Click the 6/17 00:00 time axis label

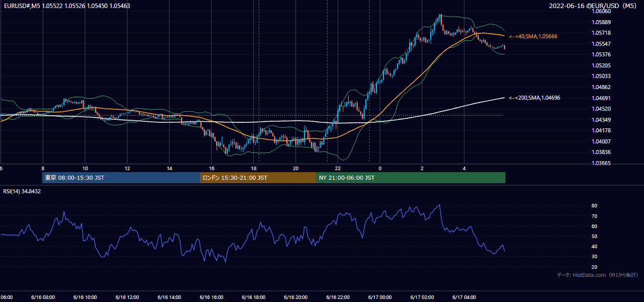click(x=380, y=297)
